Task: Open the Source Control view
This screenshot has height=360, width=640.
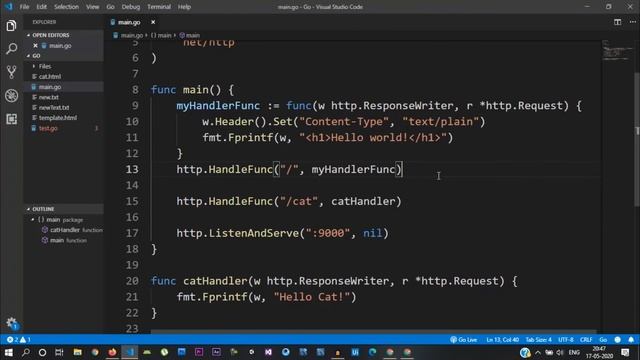Action: coord(11,72)
